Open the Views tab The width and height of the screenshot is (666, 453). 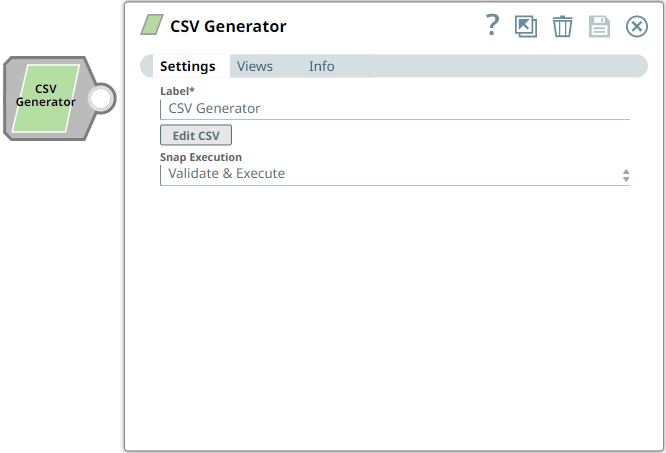click(255, 66)
